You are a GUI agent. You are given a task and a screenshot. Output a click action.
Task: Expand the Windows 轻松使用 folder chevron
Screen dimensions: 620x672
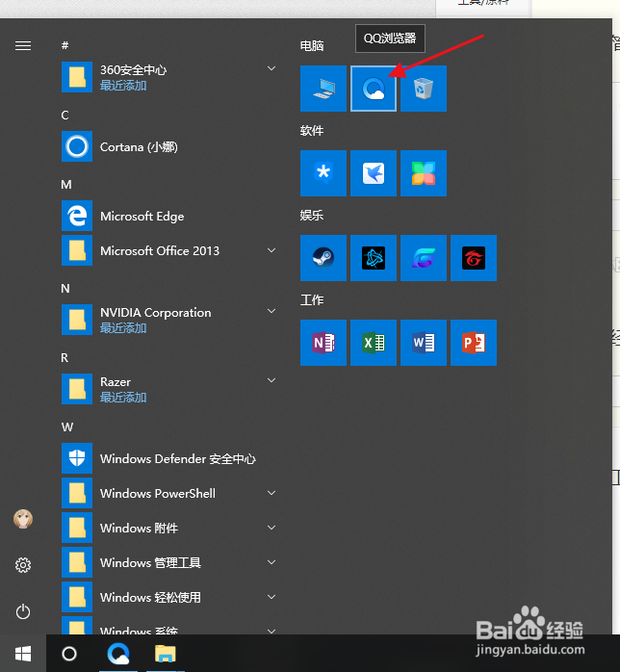click(271, 597)
